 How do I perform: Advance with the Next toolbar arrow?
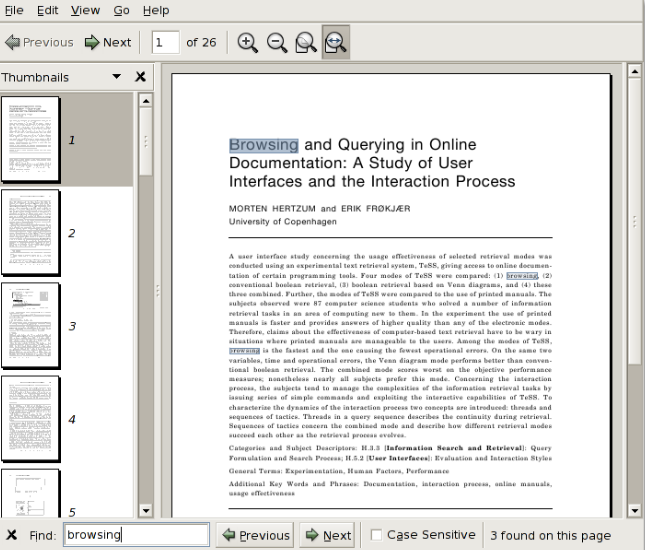108,42
